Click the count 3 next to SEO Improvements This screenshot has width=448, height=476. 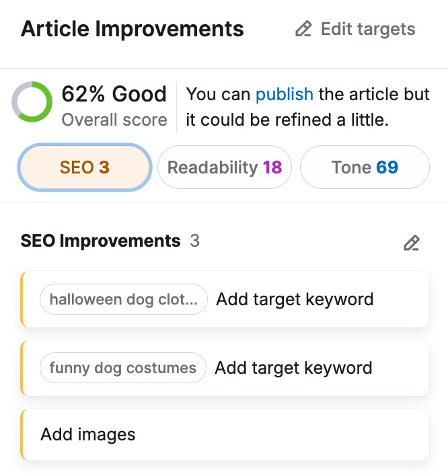click(x=194, y=241)
